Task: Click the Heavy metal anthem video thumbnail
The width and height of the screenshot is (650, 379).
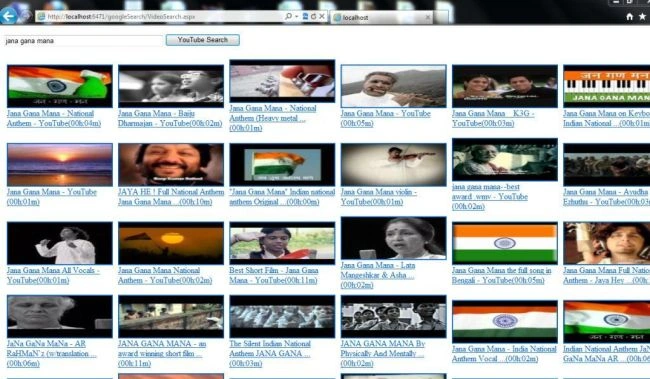Action: [x=282, y=81]
